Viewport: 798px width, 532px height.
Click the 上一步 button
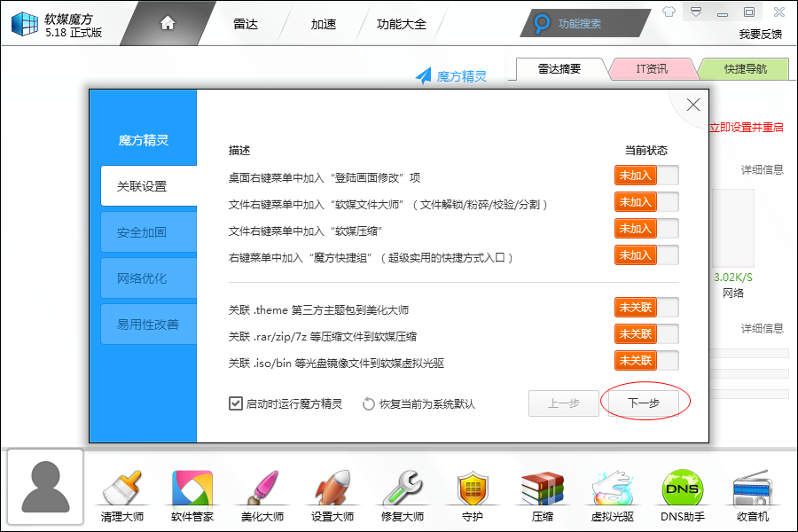(x=564, y=403)
